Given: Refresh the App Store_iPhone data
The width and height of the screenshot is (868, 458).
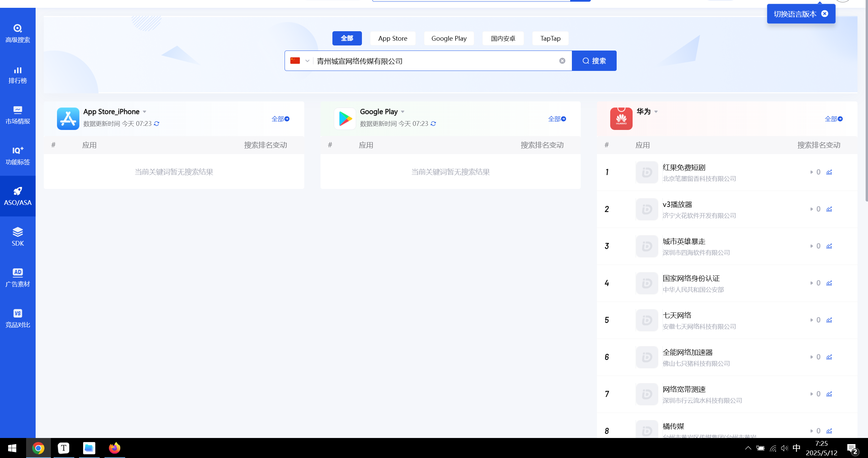Looking at the screenshot, I should 156,123.
